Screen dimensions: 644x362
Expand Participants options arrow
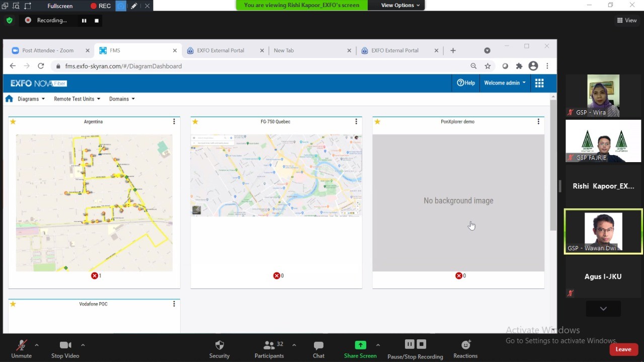(x=294, y=345)
